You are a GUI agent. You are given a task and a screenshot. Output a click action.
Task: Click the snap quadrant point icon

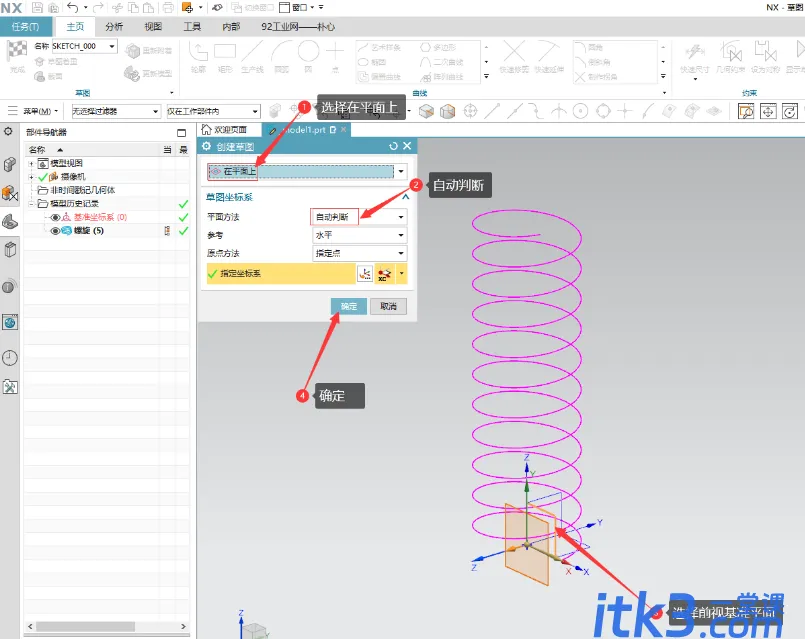pyautogui.click(x=603, y=111)
